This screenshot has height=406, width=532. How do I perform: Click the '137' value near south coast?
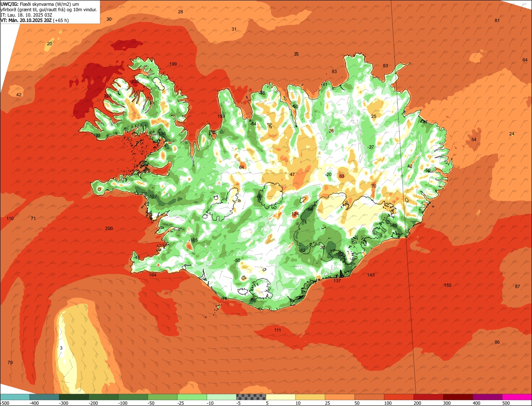337,281
